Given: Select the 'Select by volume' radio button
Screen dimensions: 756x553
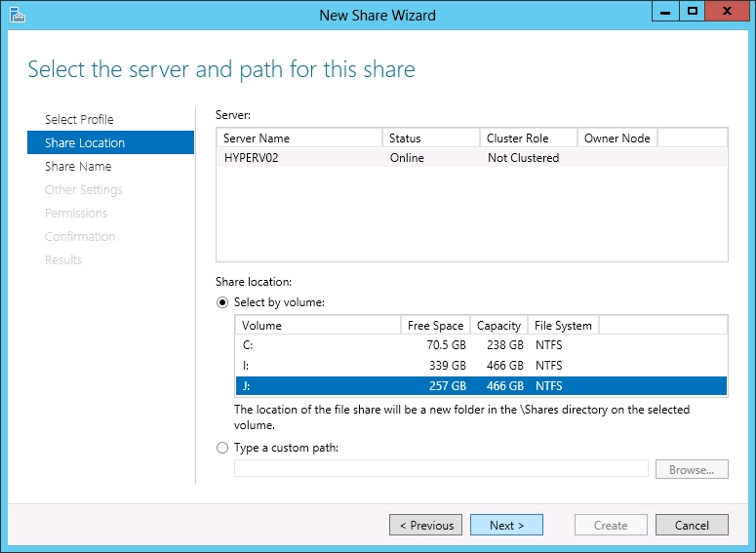Looking at the screenshot, I should click(x=222, y=302).
